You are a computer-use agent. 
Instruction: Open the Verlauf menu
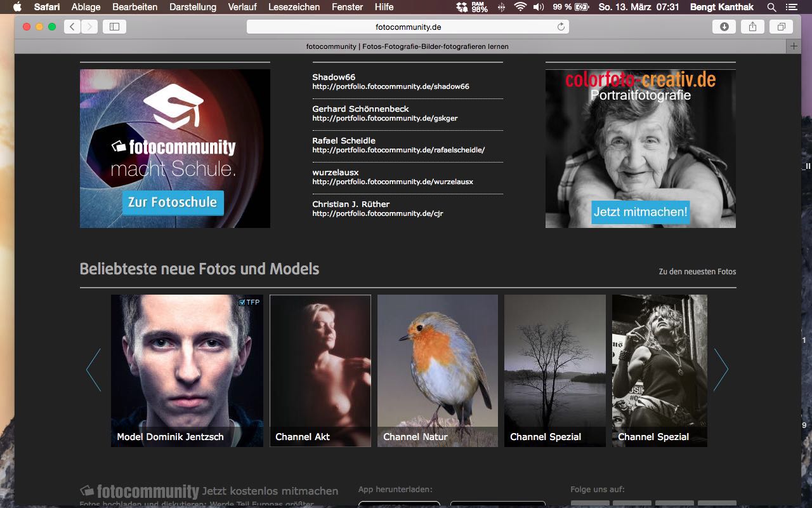click(242, 7)
